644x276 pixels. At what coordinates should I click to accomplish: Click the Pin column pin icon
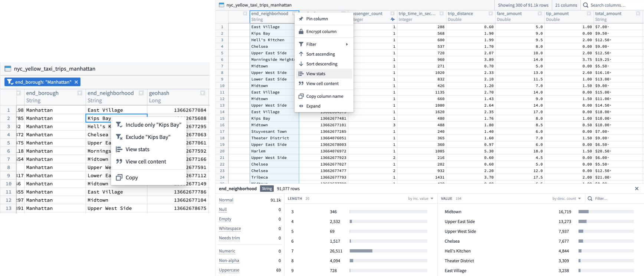point(301,19)
